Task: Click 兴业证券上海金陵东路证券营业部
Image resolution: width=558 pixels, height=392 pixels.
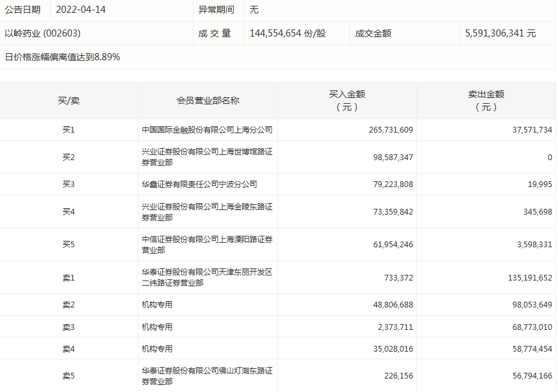Action: click(x=207, y=211)
